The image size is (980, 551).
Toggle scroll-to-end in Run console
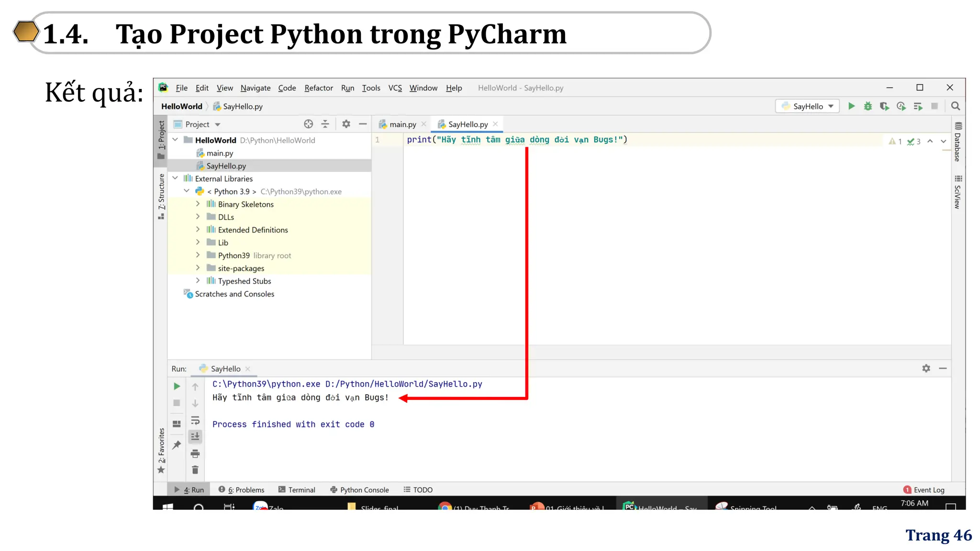pyautogui.click(x=195, y=437)
